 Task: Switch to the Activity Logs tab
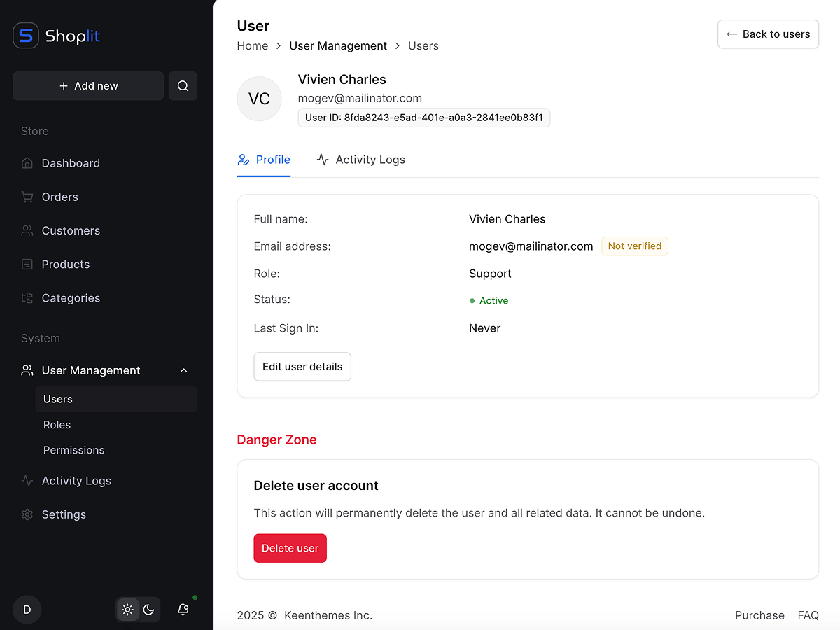tap(361, 160)
